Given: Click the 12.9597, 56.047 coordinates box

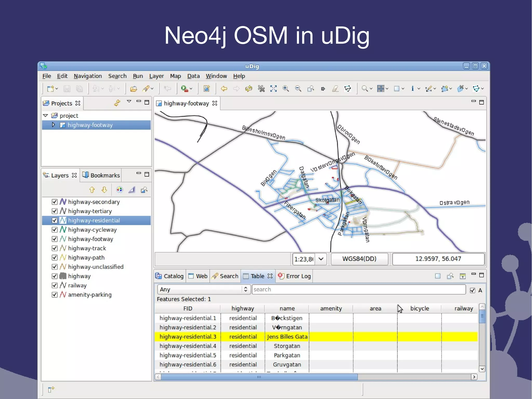Looking at the screenshot, I should coord(438,259).
